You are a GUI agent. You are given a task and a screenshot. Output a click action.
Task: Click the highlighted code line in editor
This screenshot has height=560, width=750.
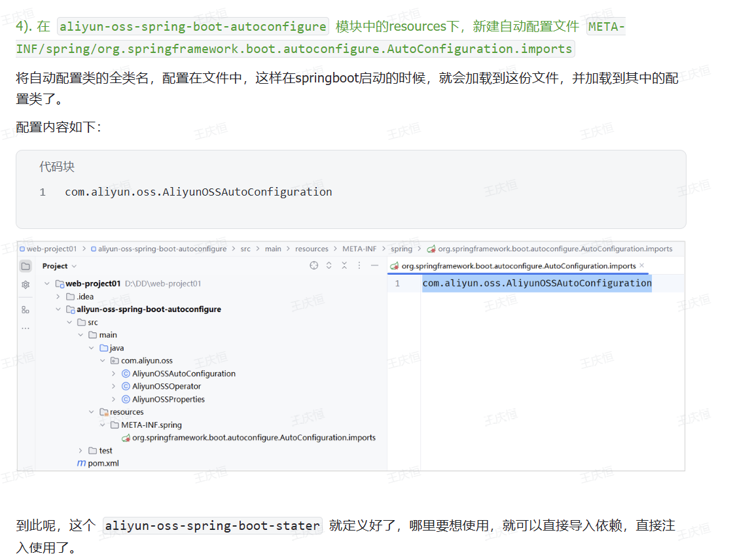pyautogui.click(x=537, y=283)
